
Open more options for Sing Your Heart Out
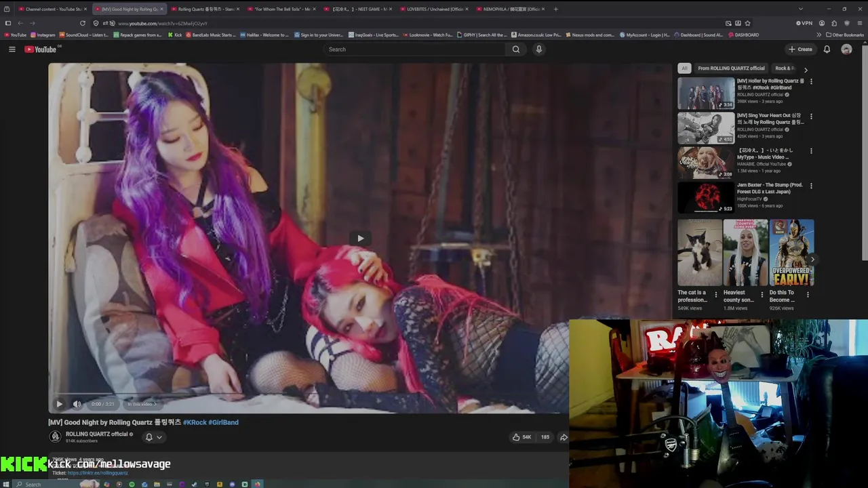[x=811, y=116]
